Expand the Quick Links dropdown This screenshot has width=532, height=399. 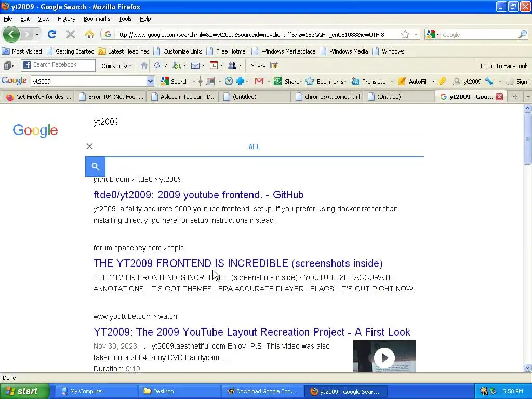click(116, 66)
